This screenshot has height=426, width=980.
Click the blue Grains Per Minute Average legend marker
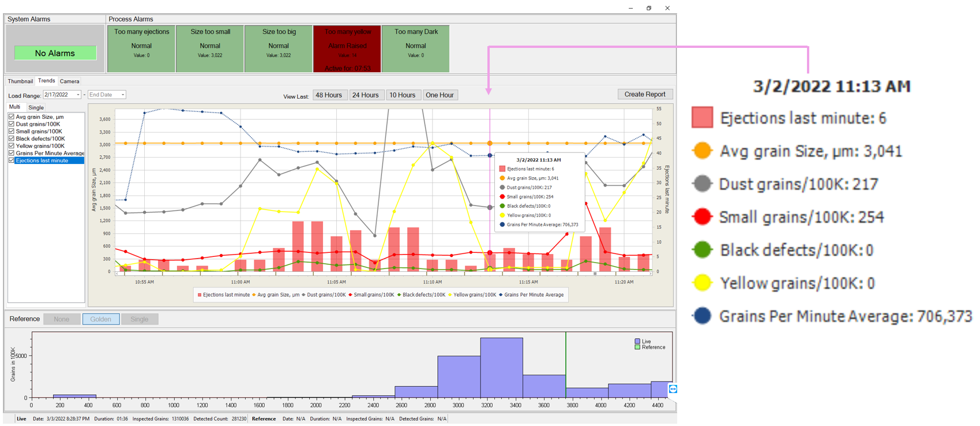[702, 316]
